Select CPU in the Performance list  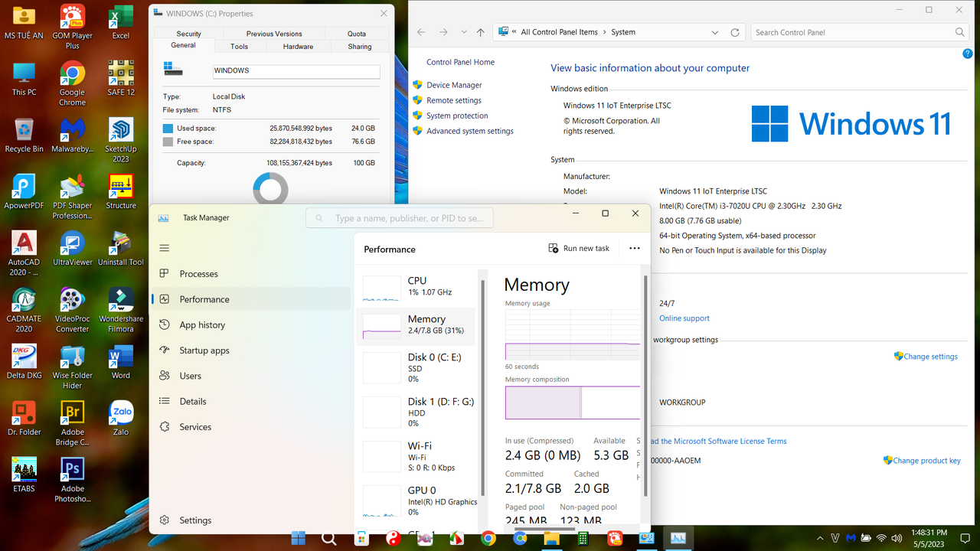(x=417, y=287)
